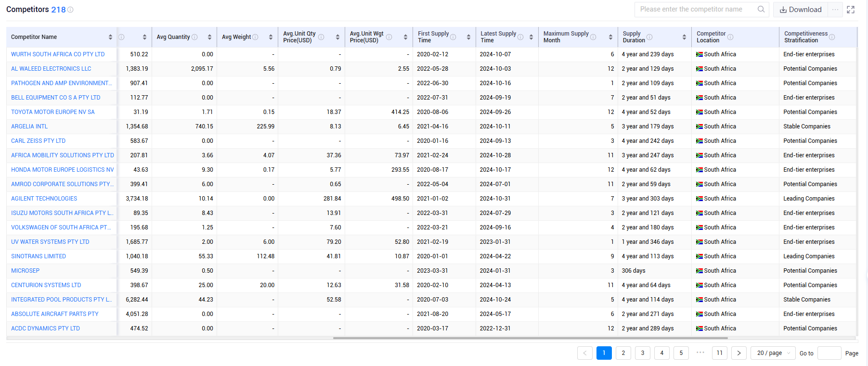This screenshot has height=366, width=868.
Task: Sort by First Supply Time
Action: tap(468, 37)
